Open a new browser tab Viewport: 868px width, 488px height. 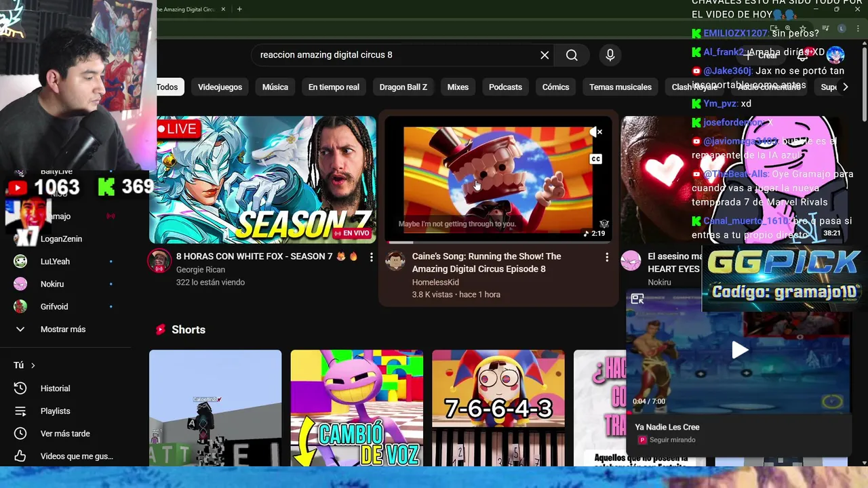[x=239, y=9]
